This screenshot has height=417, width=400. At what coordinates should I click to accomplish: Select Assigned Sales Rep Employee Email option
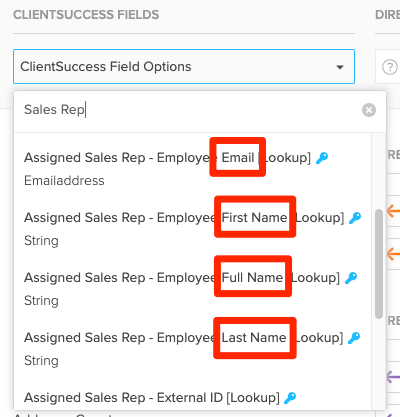193,169
